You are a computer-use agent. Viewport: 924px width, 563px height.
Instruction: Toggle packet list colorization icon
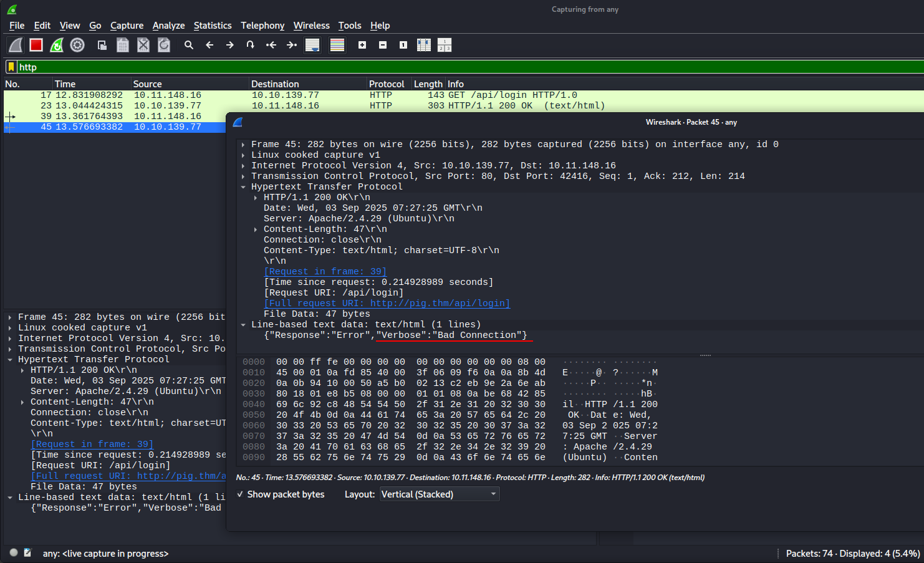click(337, 45)
